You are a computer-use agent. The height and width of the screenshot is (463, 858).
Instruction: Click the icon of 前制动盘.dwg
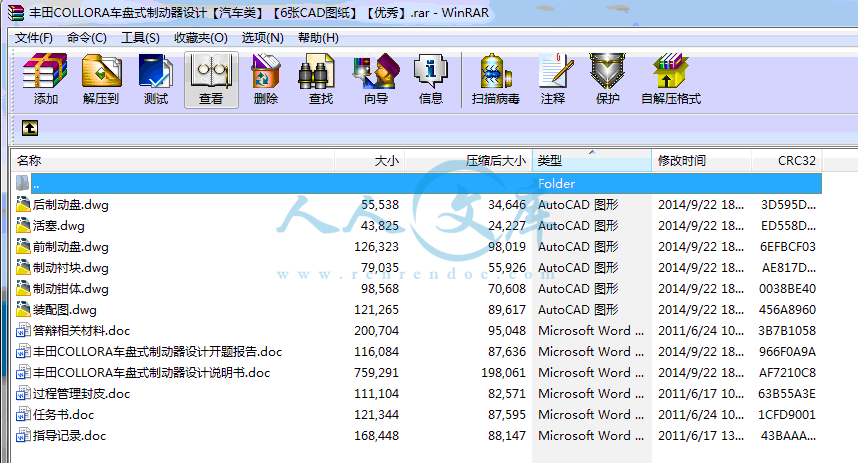coord(23,246)
